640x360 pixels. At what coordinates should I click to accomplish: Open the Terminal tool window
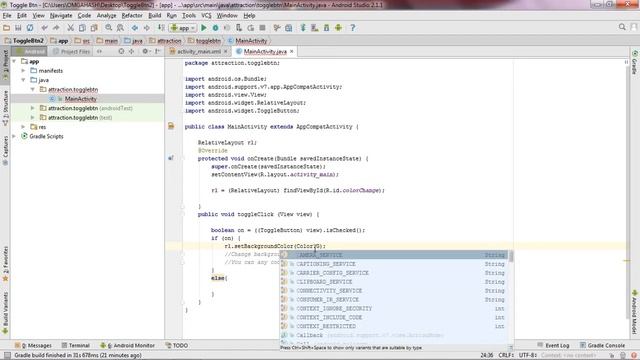point(75,345)
